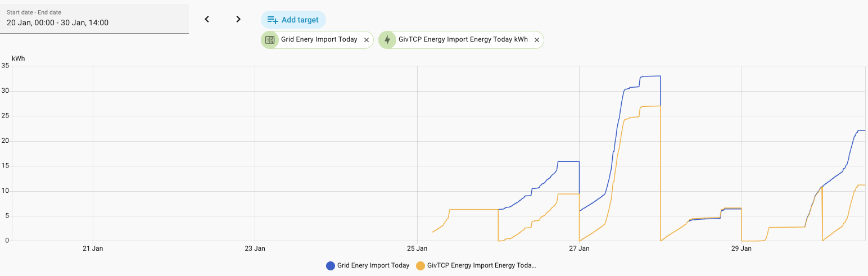This screenshot has height=276, width=868.
Task: Click the blue legend color dot
Action: tap(331, 266)
